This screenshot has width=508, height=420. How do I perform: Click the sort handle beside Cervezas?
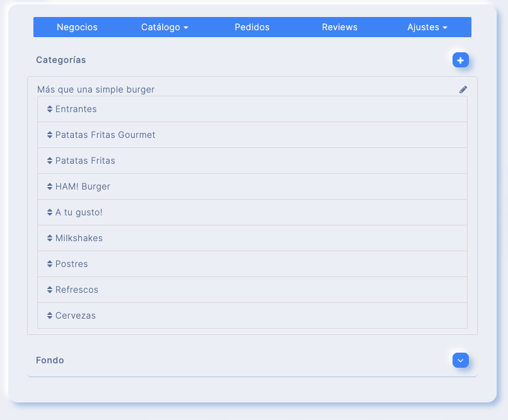50,315
